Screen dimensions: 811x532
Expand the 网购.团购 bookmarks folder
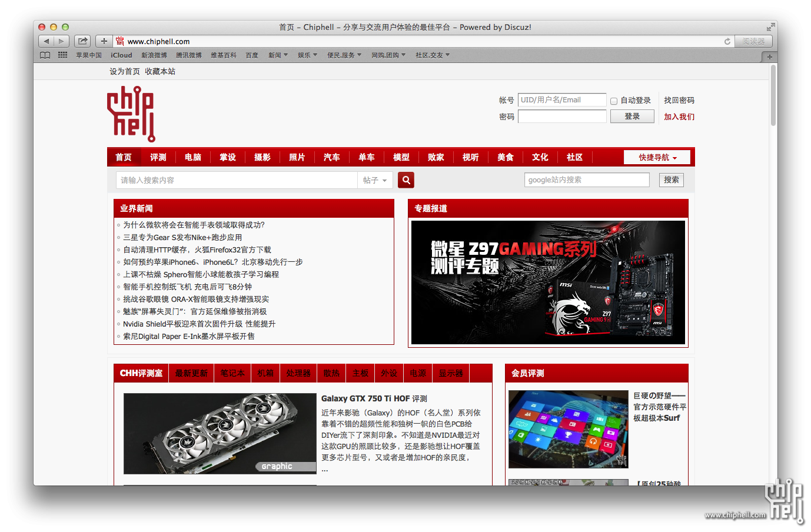[388, 55]
